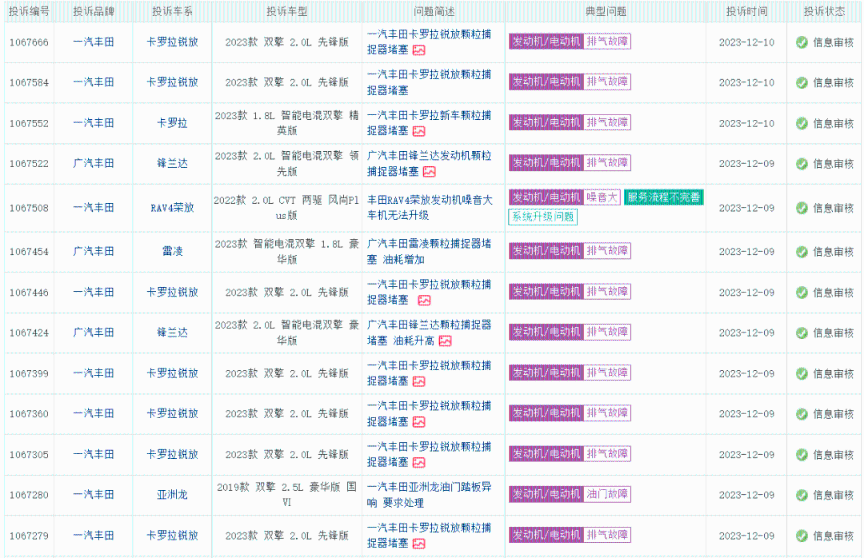
Task: Click green status checkmark in row 1067280
Action: [802, 495]
